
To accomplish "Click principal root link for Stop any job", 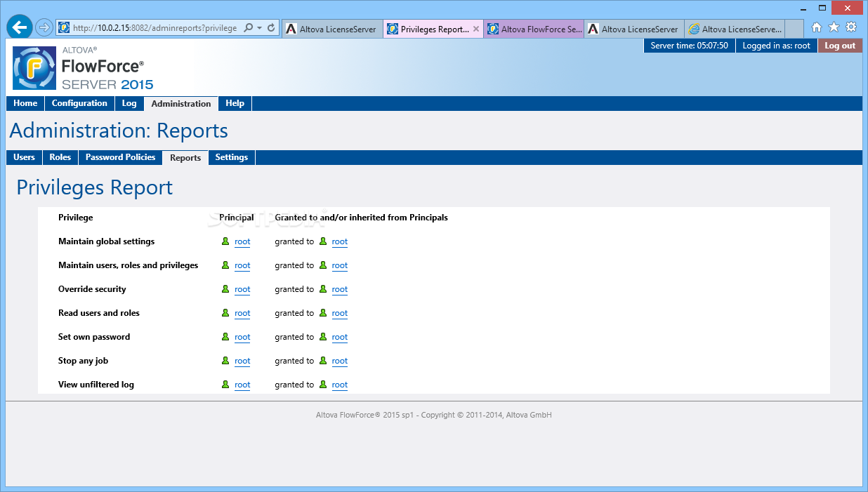I will pyautogui.click(x=242, y=361).
